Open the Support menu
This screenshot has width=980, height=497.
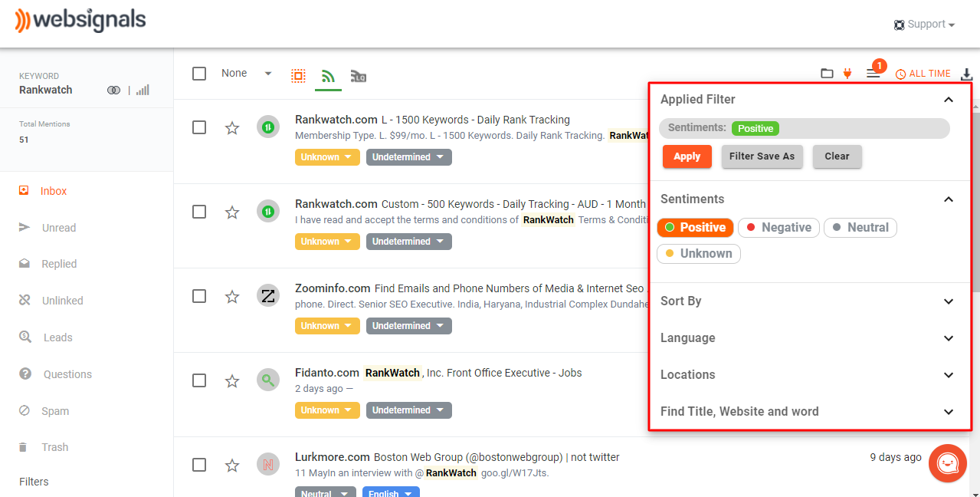tap(924, 25)
